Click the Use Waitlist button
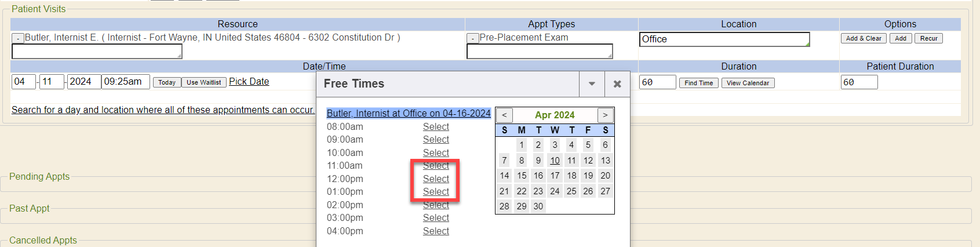 203,82
